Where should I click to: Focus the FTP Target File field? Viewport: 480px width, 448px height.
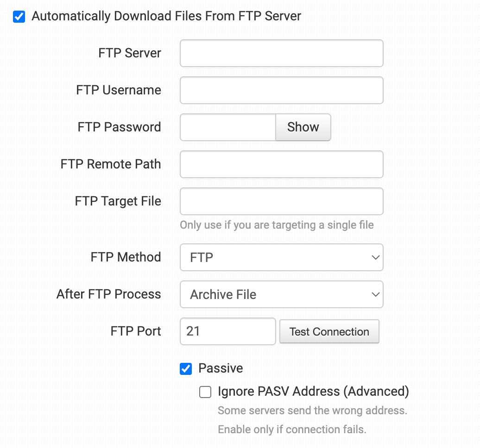282,201
